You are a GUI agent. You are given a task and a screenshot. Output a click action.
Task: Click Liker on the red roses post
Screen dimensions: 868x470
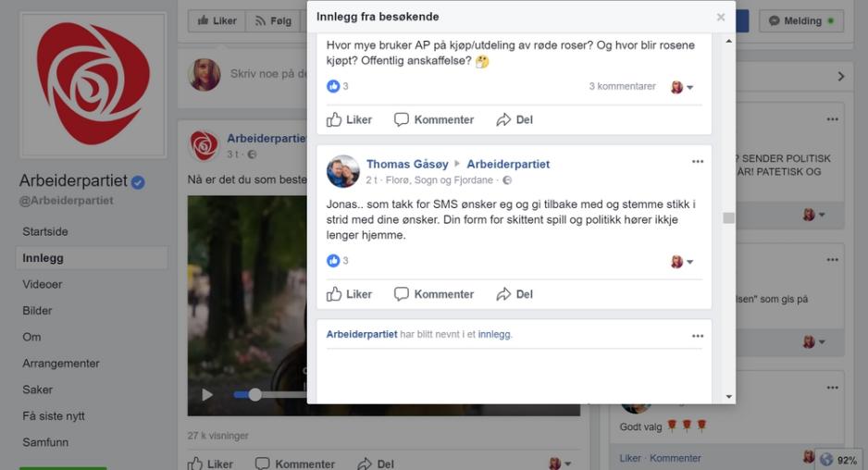point(349,119)
